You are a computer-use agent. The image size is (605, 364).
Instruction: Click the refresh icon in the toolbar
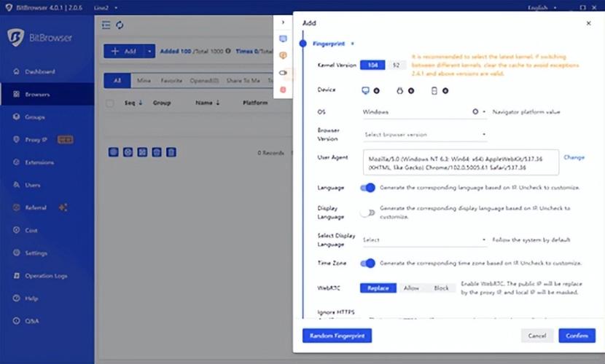point(120,25)
